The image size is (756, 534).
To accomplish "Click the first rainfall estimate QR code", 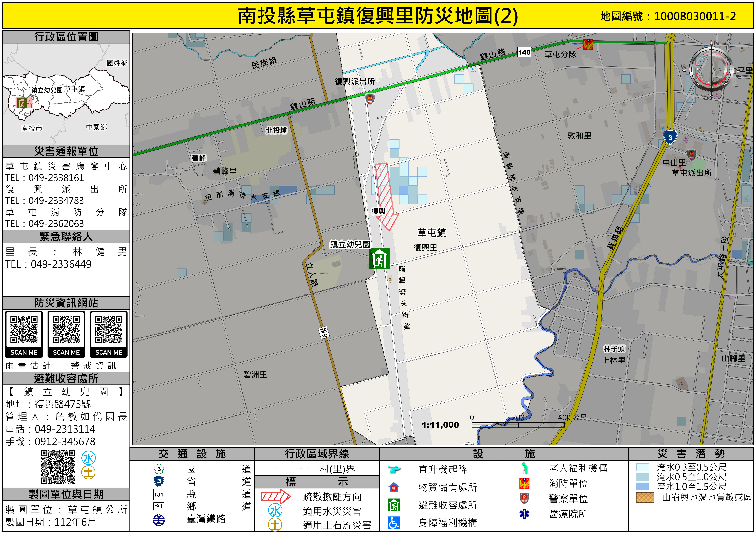I will pos(24,330).
